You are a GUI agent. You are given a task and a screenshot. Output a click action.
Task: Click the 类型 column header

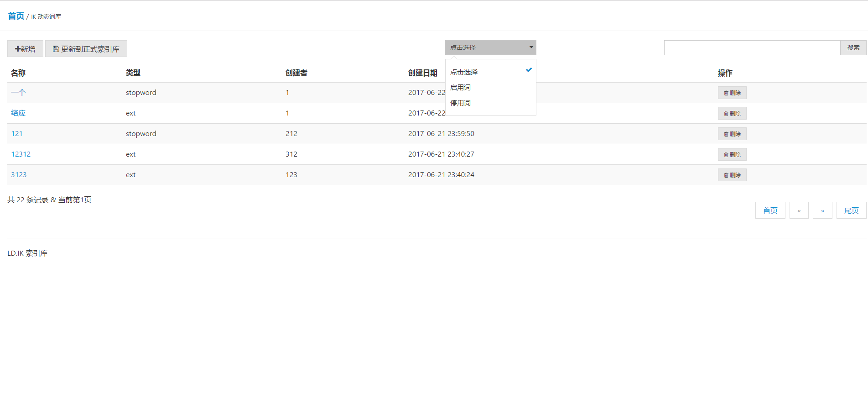tap(133, 73)
